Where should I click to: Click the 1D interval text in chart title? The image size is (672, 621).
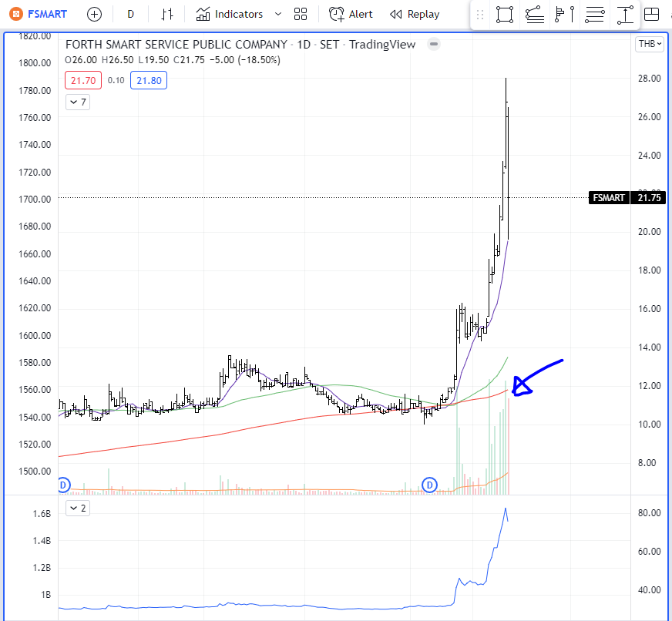point(304,45)
